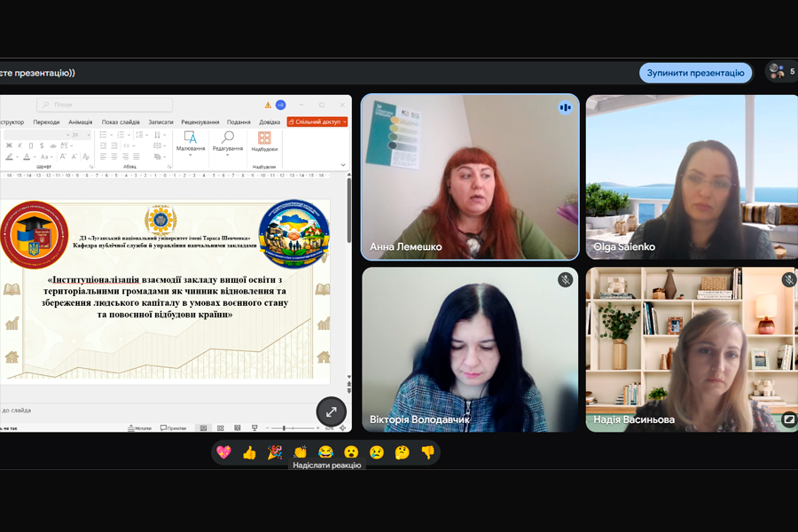Send the laughing face reaction
Image resolution: width=798 pixels, height=532 pixels.
click(325, 452)
